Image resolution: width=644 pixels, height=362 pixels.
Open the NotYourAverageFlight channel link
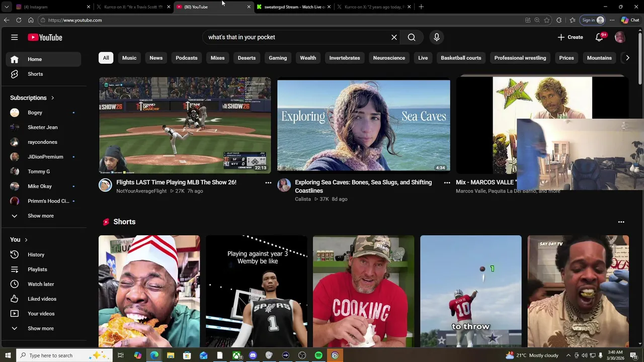[x=141, y=191]
